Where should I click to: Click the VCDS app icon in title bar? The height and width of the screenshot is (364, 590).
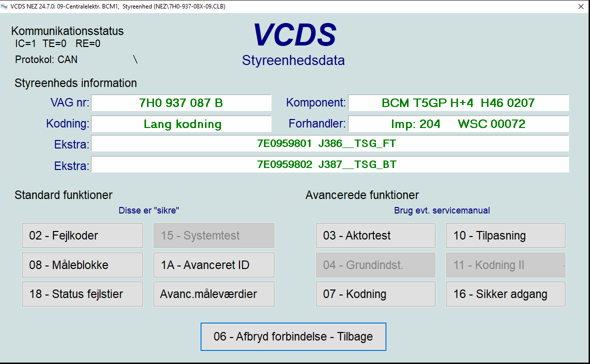(x=5, y=6)
